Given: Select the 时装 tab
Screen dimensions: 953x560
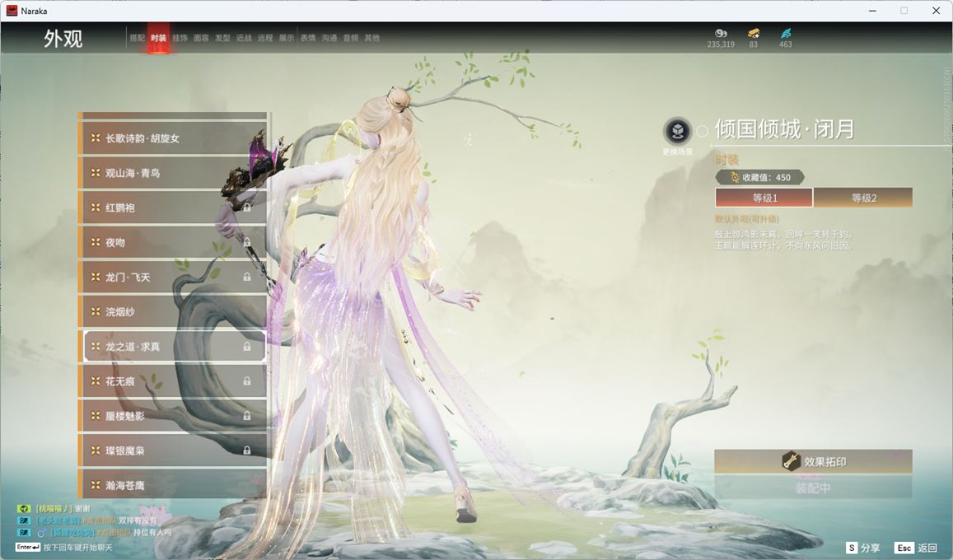Looking at the screenshot, I should click(x=159, y=38).
